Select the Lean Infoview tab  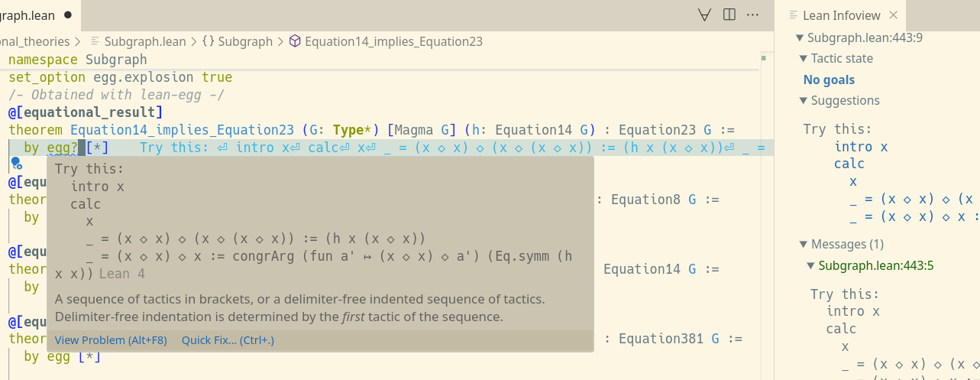[x=841, y=15]
